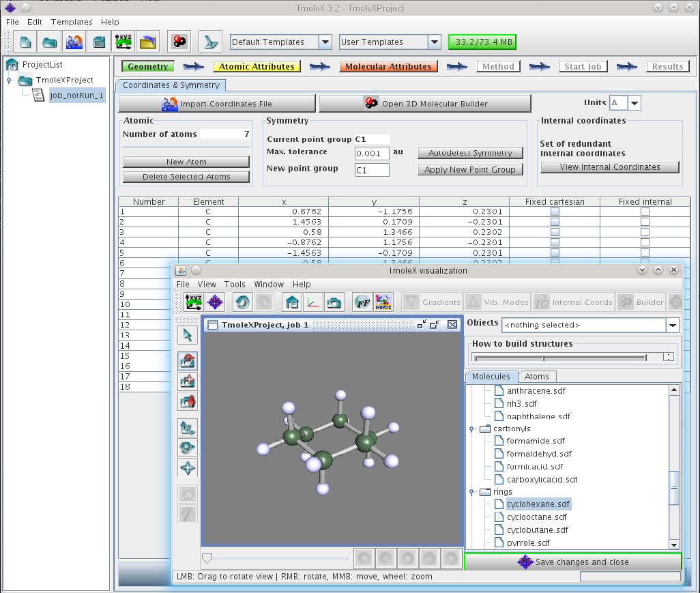The image size is (700, 593).
Task: Click the frame slider handle under the 3D viewer
Action: tap(207, 558)
